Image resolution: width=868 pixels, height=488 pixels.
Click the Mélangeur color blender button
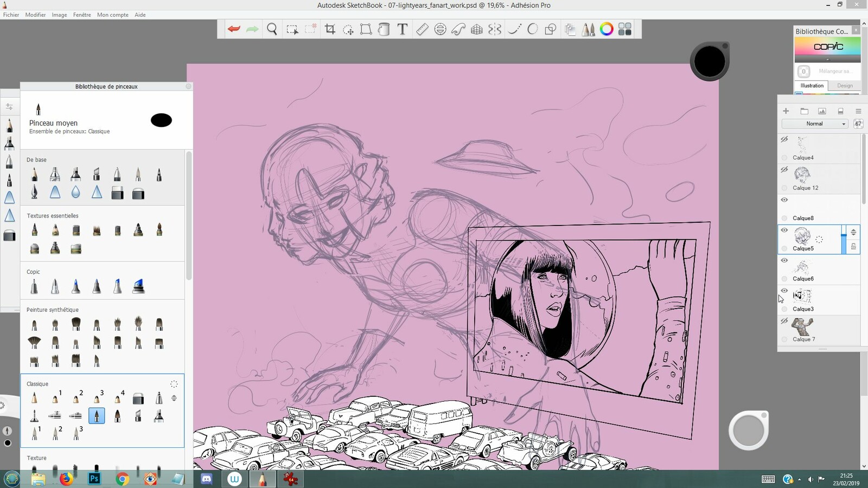pos(804,71)
